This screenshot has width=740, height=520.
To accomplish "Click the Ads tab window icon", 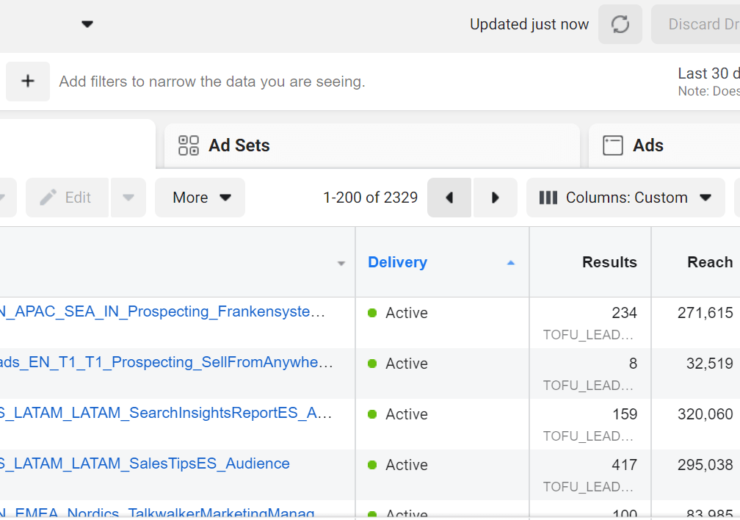I will point(613,146).
